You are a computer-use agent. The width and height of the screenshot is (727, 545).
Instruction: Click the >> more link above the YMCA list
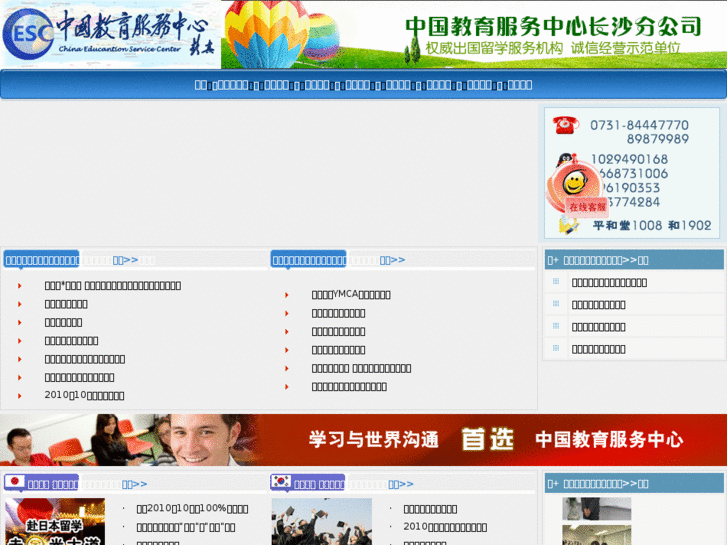point(392,260)
